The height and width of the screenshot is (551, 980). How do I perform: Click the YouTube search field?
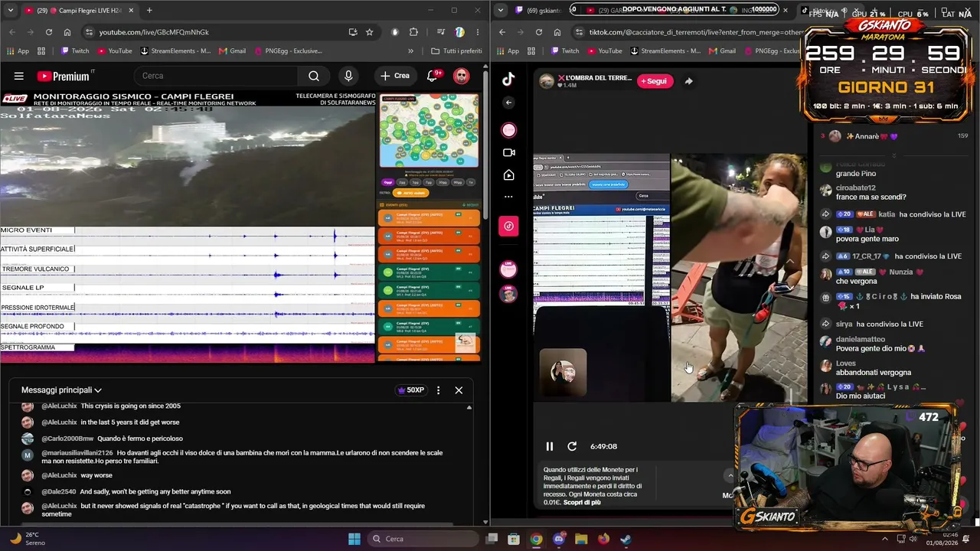216,76
